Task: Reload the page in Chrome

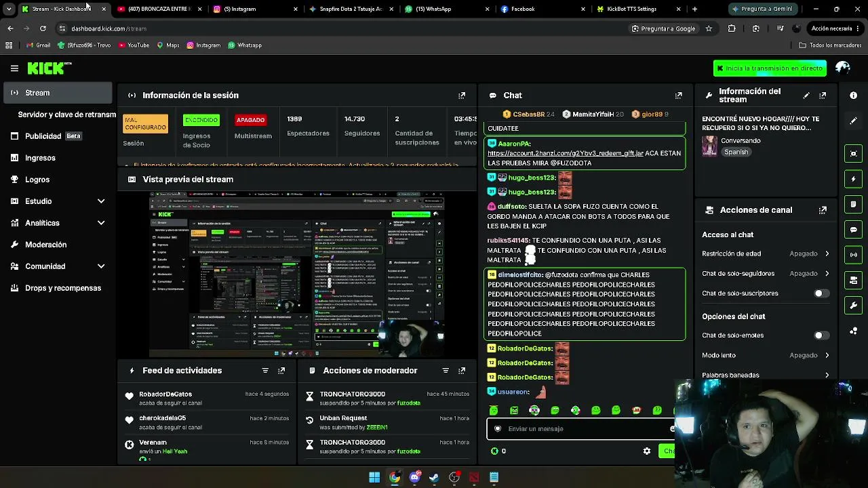Action: [43, 28]
